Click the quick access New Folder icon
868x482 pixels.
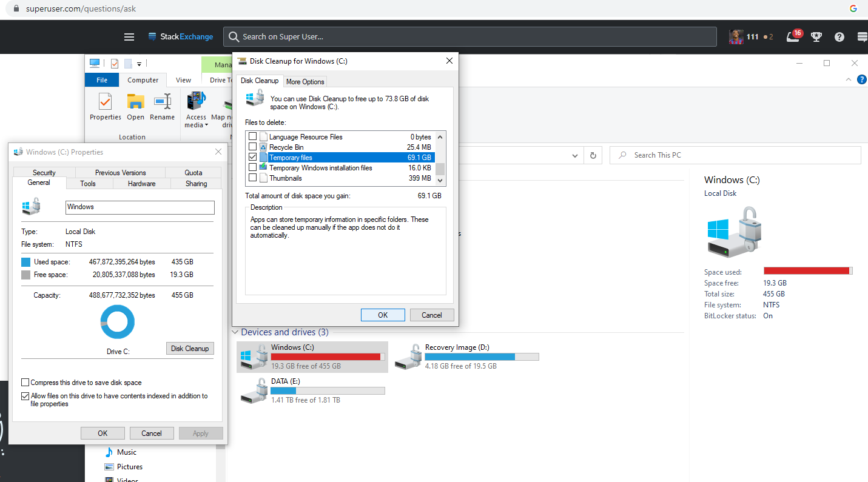pos(128,63)
